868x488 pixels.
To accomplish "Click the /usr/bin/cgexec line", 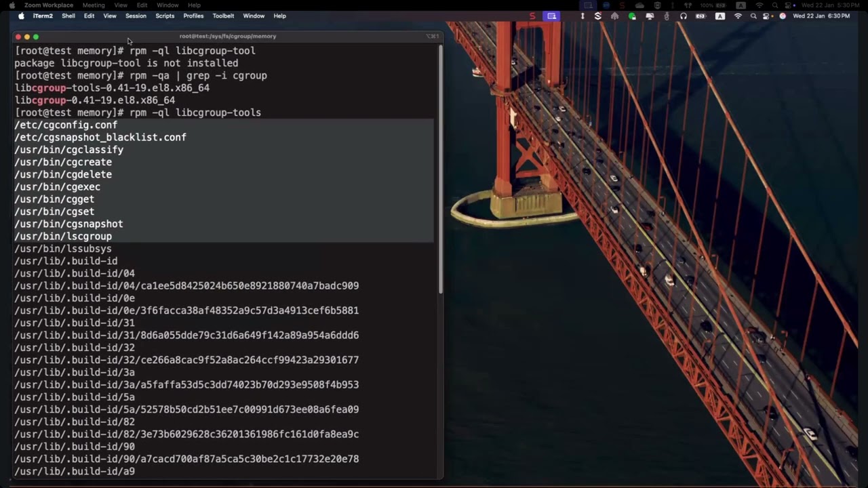I will 58,187.
